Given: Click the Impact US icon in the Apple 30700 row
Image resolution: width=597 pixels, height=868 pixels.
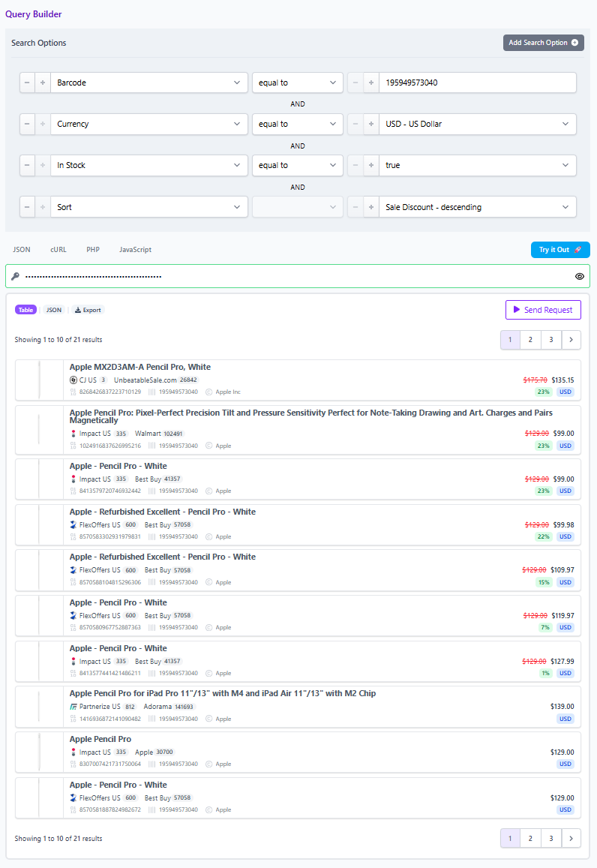Looking at the screenshot, I should point(73,752).
